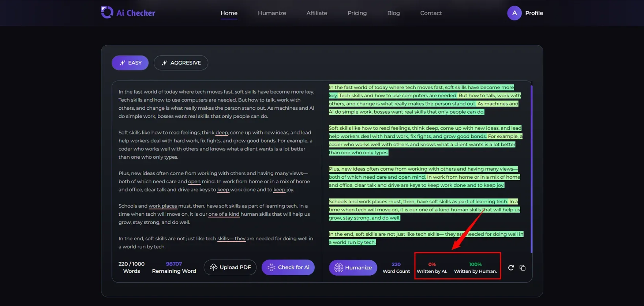Click the underlined word "deep" in input
This screenshot has height=306, width=644.
click(222, 132)
